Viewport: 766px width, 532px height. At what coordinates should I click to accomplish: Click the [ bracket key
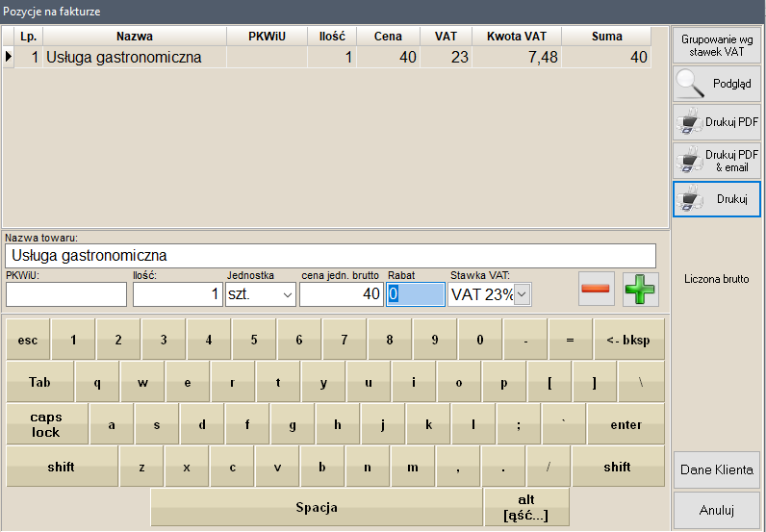(x=549, y=383)
